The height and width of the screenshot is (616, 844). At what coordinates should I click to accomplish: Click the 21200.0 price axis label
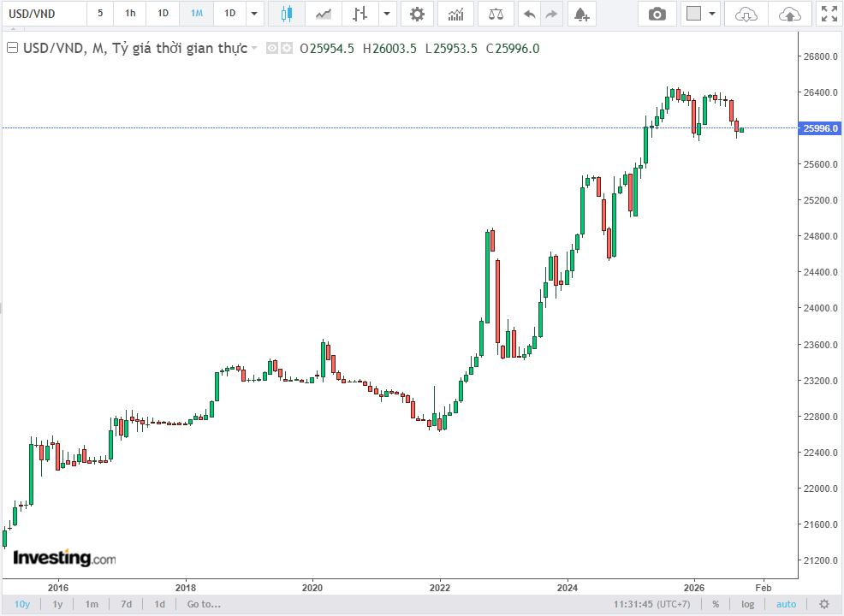coord(820,560)
